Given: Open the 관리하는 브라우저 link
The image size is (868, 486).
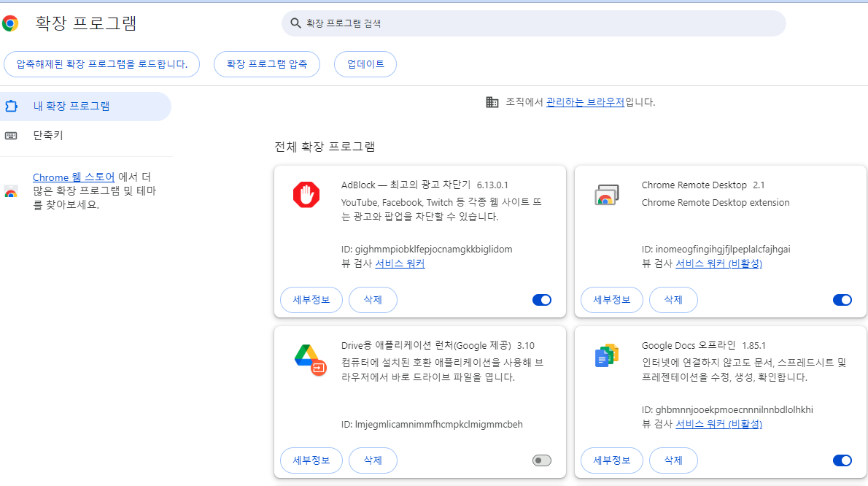Looking at the screenshot, I should 585,102.
